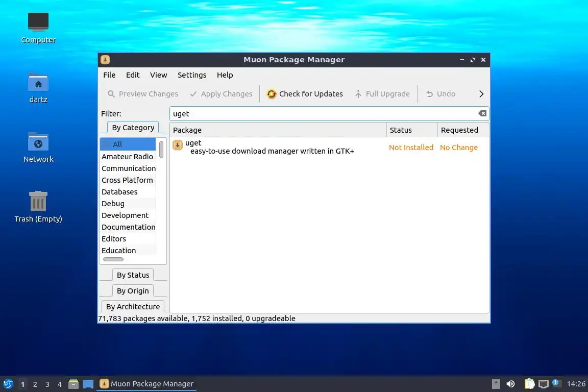Image resolution: width=588 pixels, height=392 pixels.
Task: Click Muon icon in the title bar
Action: 105,60
